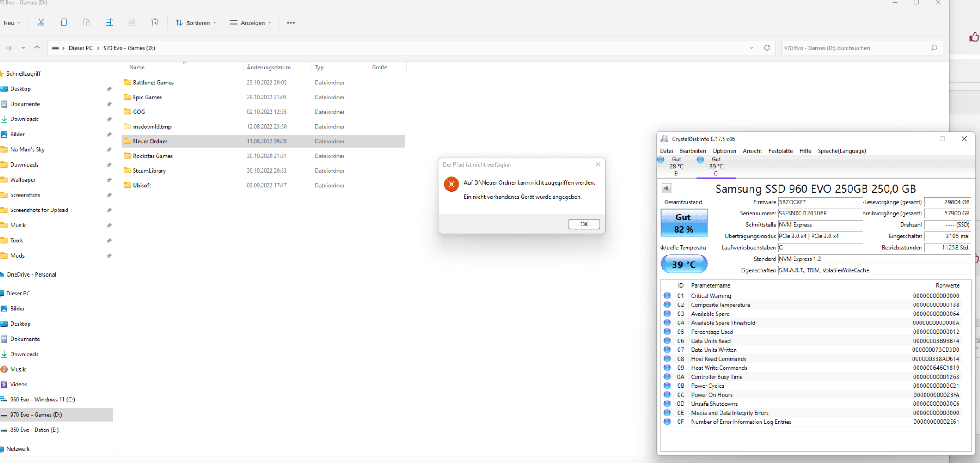Select OneDrive - Personal in sidebar
Viewport: 980px width, 463px height.
tap(31, 274)
